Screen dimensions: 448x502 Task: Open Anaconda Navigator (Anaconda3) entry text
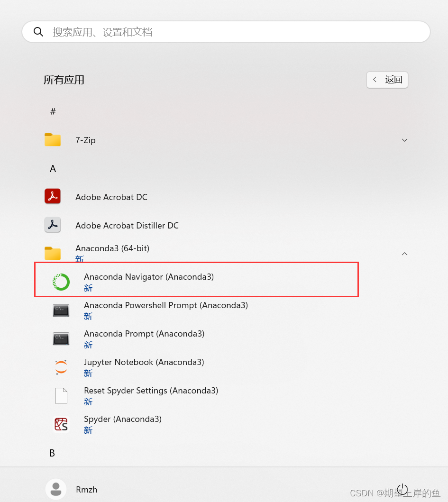coord(149,277)
